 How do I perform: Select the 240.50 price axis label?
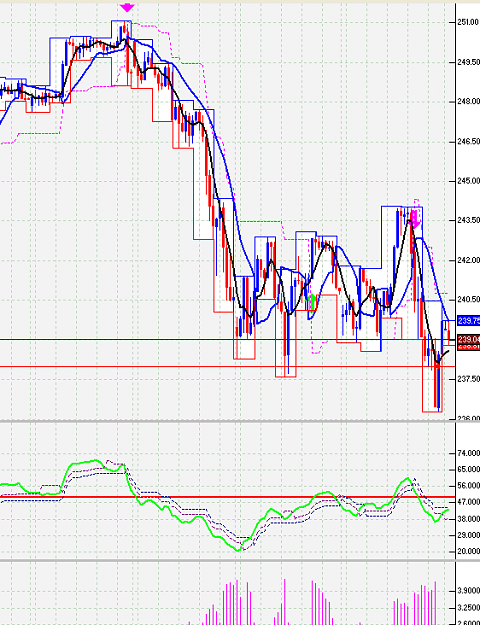tap(468, 300)
